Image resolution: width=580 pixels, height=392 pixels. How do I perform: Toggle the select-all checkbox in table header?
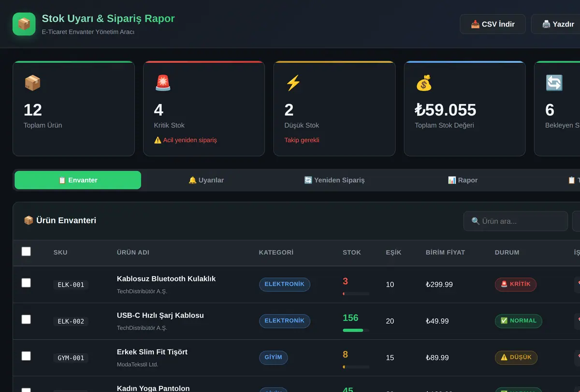(x=26, y=251)
